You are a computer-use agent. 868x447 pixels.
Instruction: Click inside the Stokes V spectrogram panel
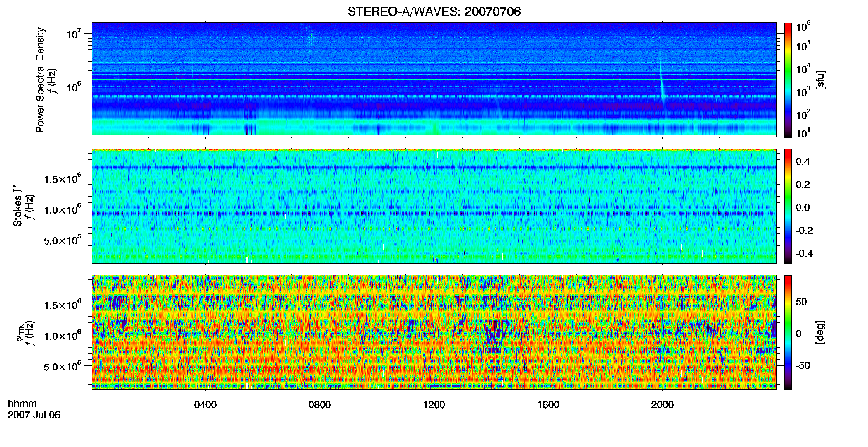(434, 206)
